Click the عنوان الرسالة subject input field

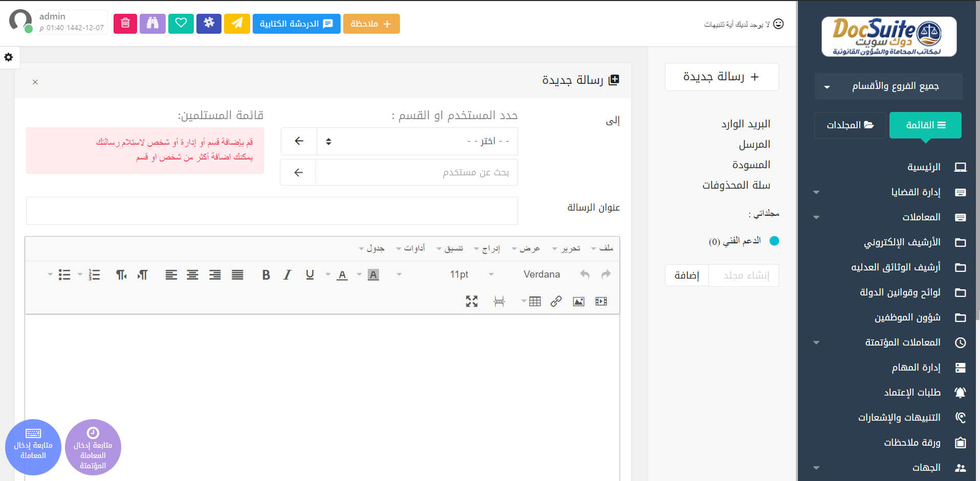click(272, 211)
